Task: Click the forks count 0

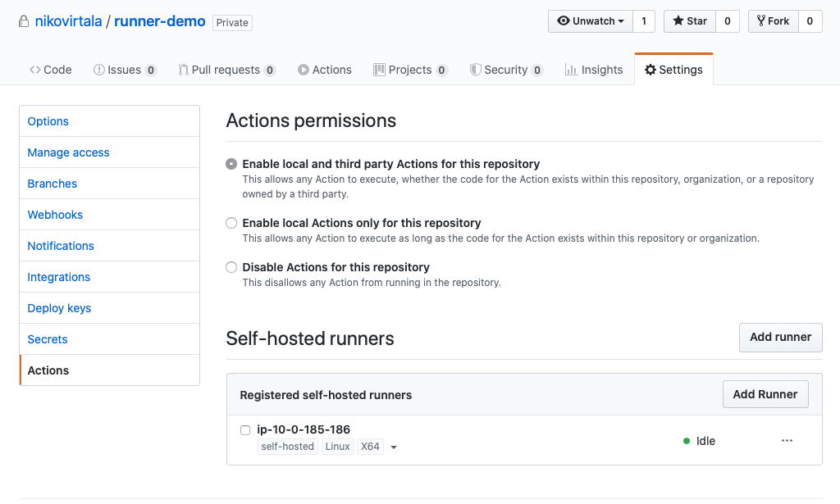Action: coord(810,20)
